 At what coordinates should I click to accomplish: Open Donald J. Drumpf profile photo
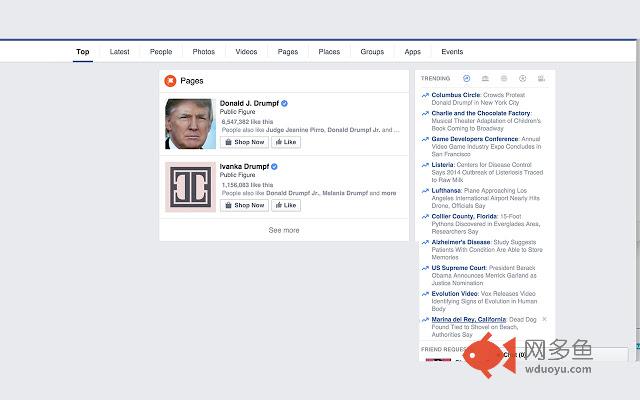click(x=190, y=124)
